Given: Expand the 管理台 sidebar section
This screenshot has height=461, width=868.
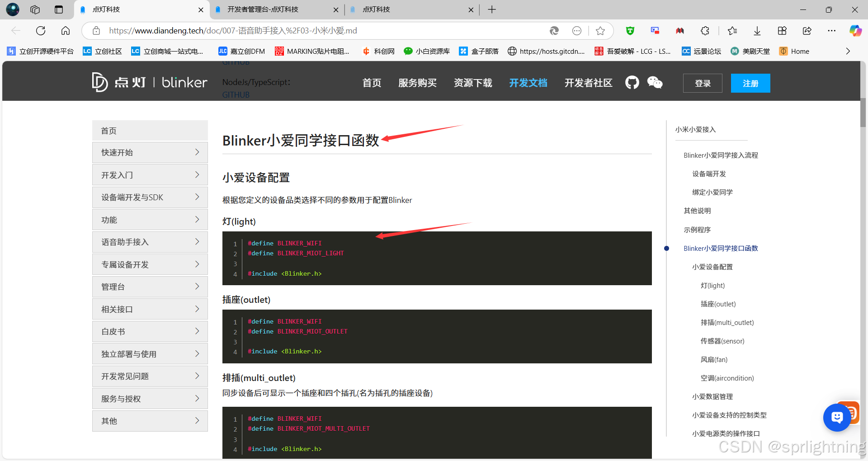Looking at the screenshot, I should coord(150,287).
